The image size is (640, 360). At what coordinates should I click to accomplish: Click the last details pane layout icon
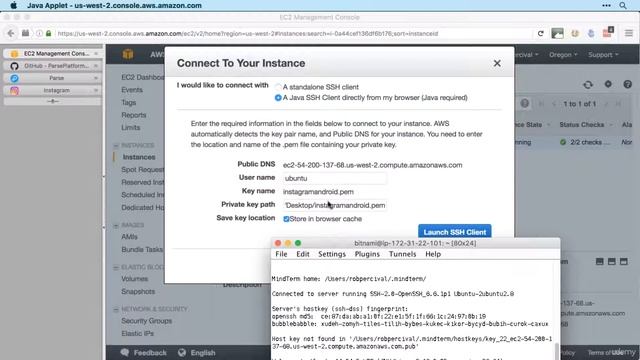(624, 261)
